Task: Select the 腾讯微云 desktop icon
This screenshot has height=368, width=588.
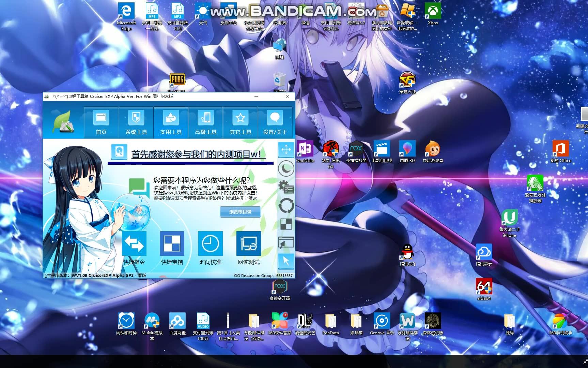Action: tap(484, 255)
